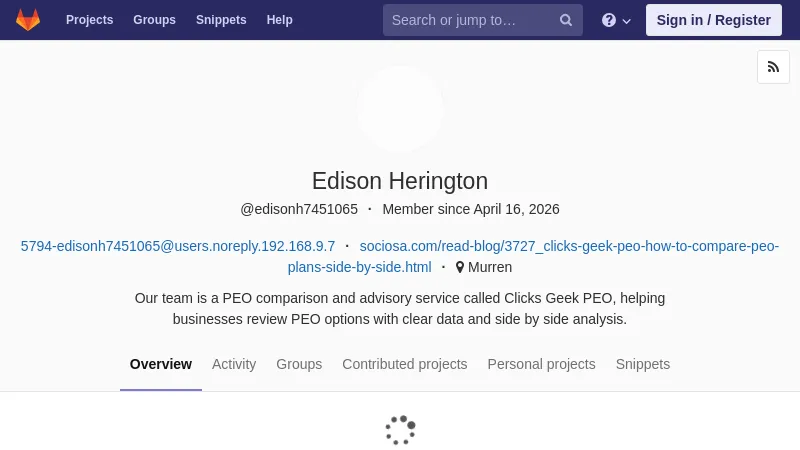This screenshot has width=800, height=450.
Task: Click the GitLab fox logo
Action: coord(28,20)
